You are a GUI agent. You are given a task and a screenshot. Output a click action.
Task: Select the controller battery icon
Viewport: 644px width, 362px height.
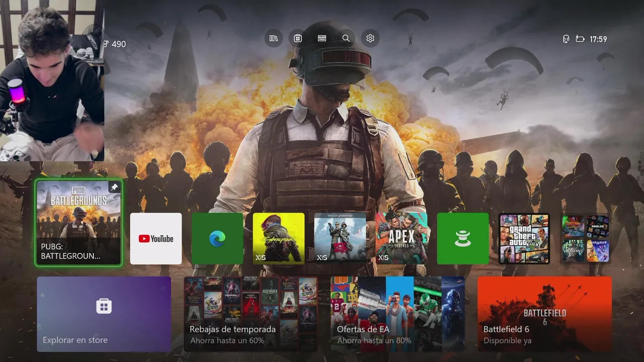pos(580,39)
